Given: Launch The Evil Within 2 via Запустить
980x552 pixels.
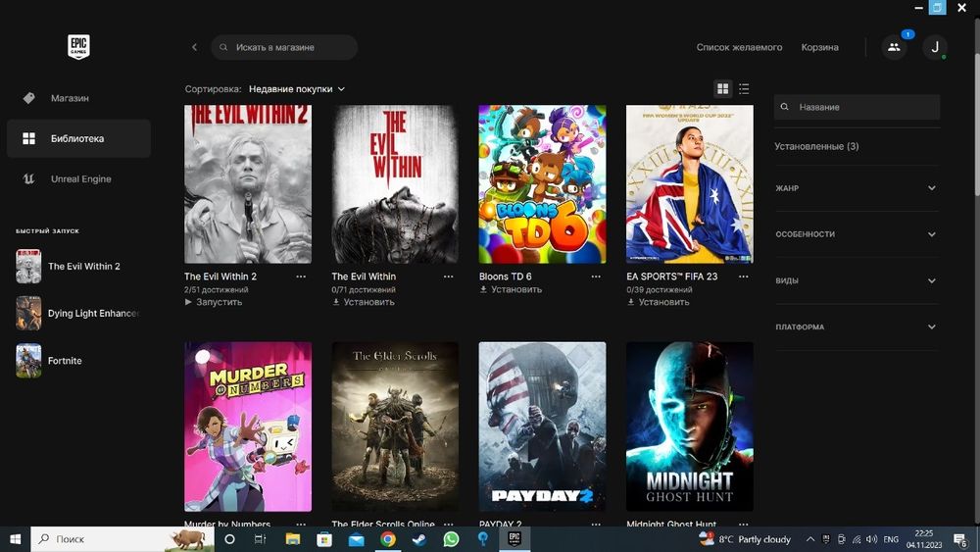Looking at the screenshot, I should (213, 302).
